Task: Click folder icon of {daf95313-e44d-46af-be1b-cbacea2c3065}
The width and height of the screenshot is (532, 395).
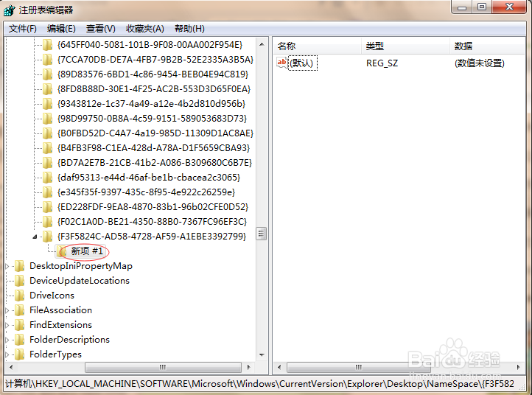Action: pos(47,178)
